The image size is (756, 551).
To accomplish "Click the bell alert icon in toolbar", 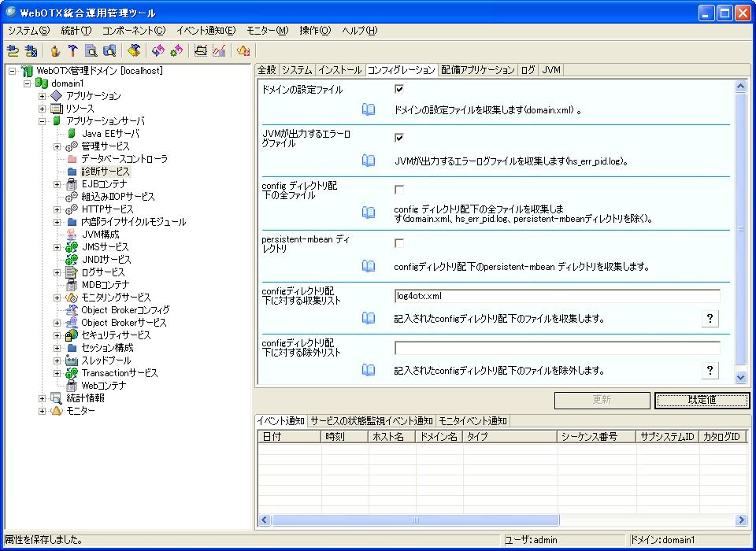I will pos(243,51).
